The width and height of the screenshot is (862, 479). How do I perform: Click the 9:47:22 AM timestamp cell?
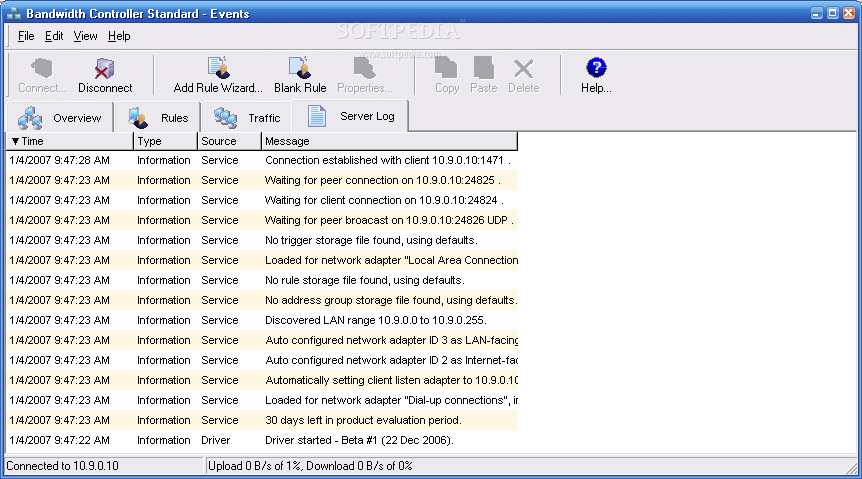point(59,440)
